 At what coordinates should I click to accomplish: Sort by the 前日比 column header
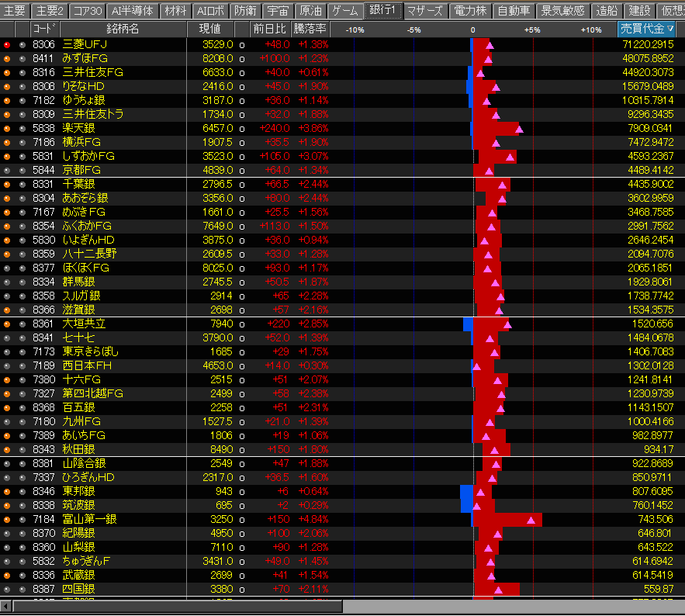[x=269, y=29]
